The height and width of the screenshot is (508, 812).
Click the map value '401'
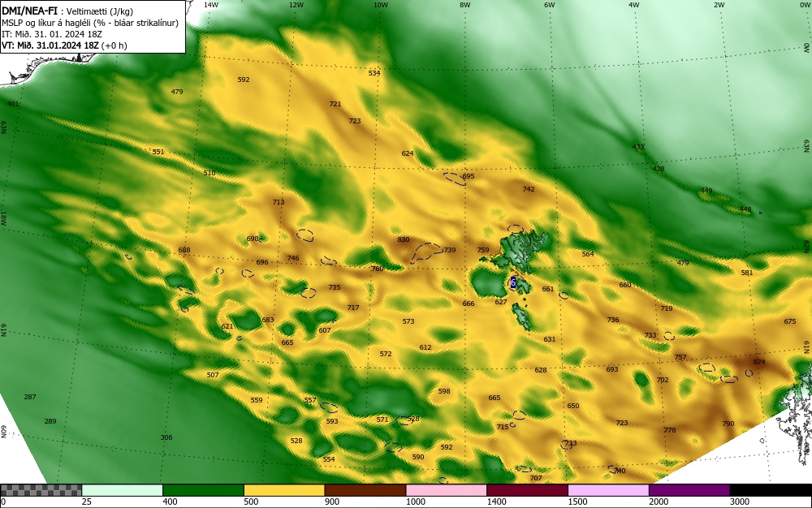click(x=13, y=103)
